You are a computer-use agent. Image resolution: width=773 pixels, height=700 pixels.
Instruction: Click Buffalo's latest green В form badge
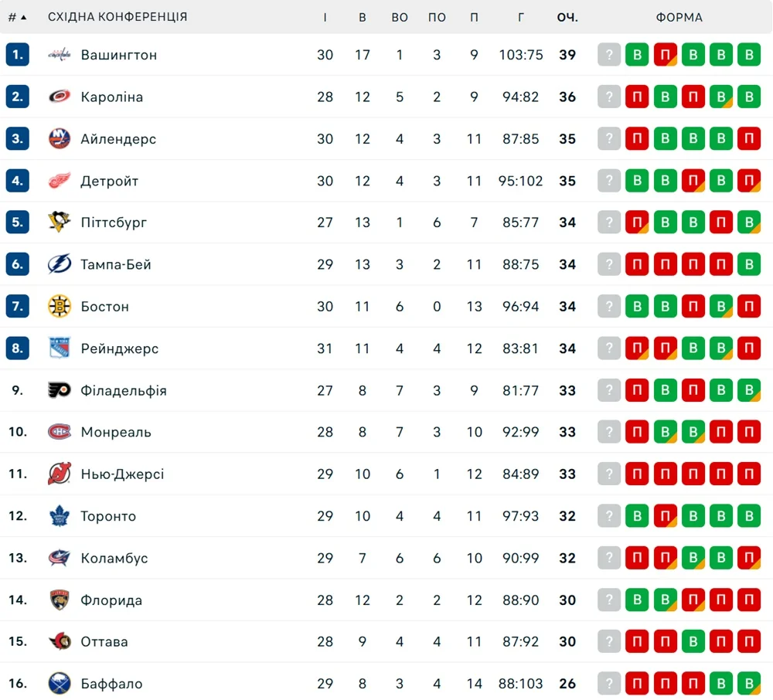click(748, 684)
